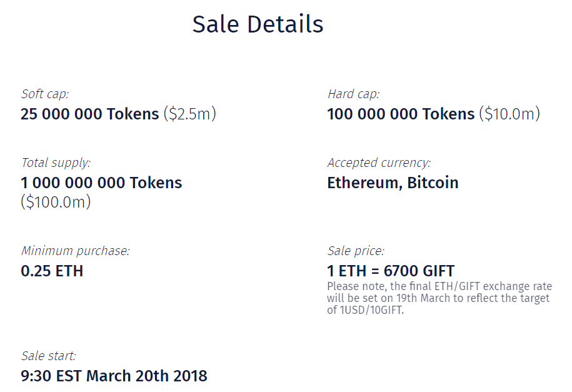Select the Soft cap label

[x=45, y=94]
